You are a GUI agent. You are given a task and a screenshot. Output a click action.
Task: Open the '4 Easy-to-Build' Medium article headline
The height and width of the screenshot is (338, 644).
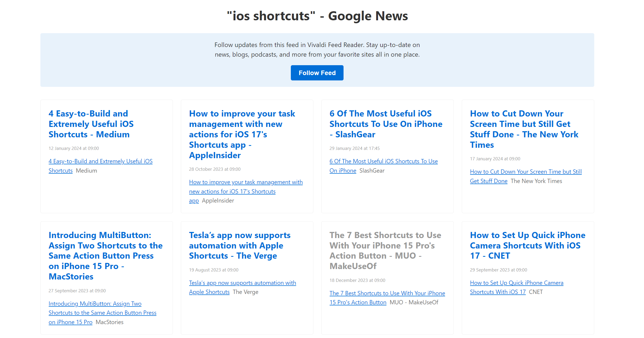[91, 124]
